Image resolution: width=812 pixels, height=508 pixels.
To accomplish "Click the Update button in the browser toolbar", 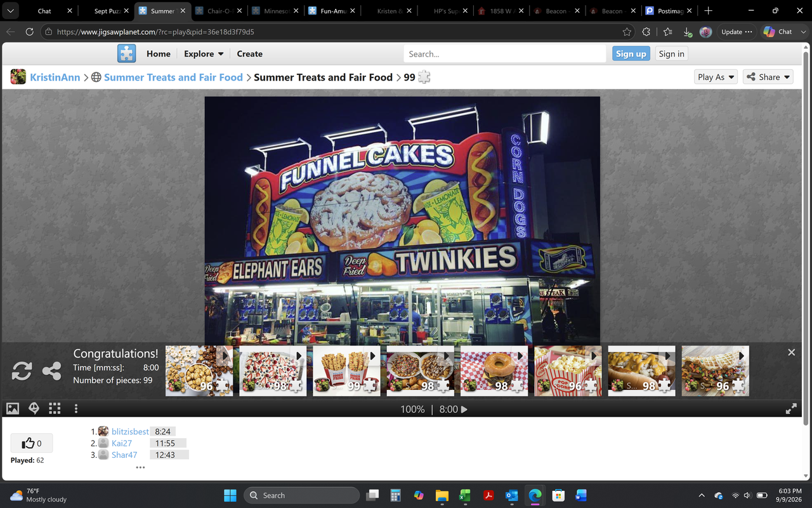I will (737, 32).
